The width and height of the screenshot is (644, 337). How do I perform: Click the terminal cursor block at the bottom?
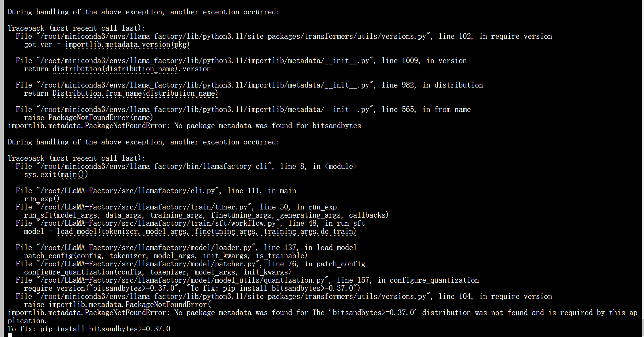[10, 335]
